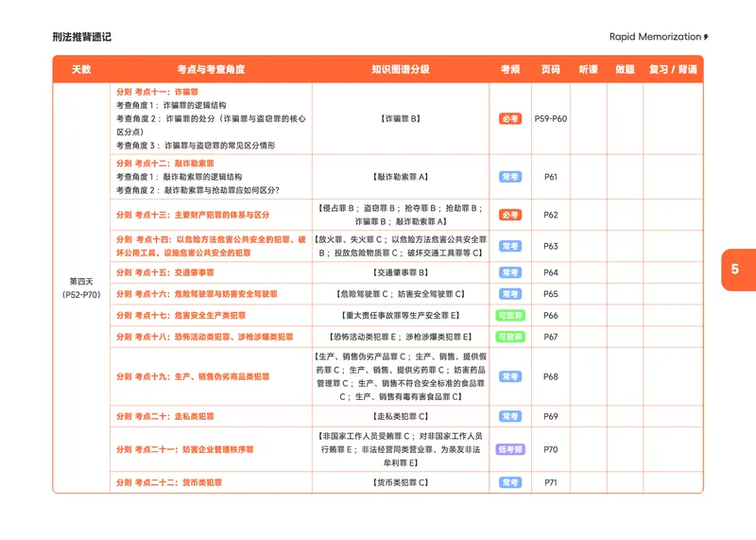Click 考查角度 1:诈骗罪的逻辑结构 line
The image size is (756, 540).
pyautogui.click(x=171, y=105)
